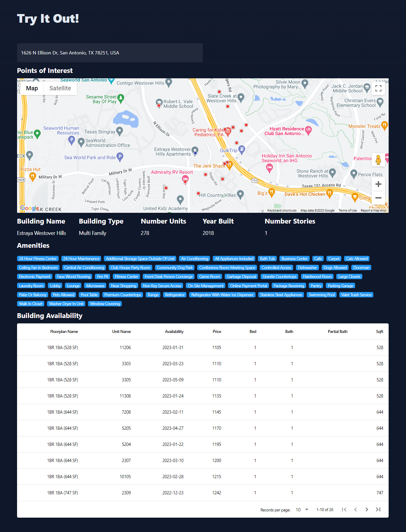
Task: Select the Dogs Allowed amenity tag
Action: [x=335, y=267]
